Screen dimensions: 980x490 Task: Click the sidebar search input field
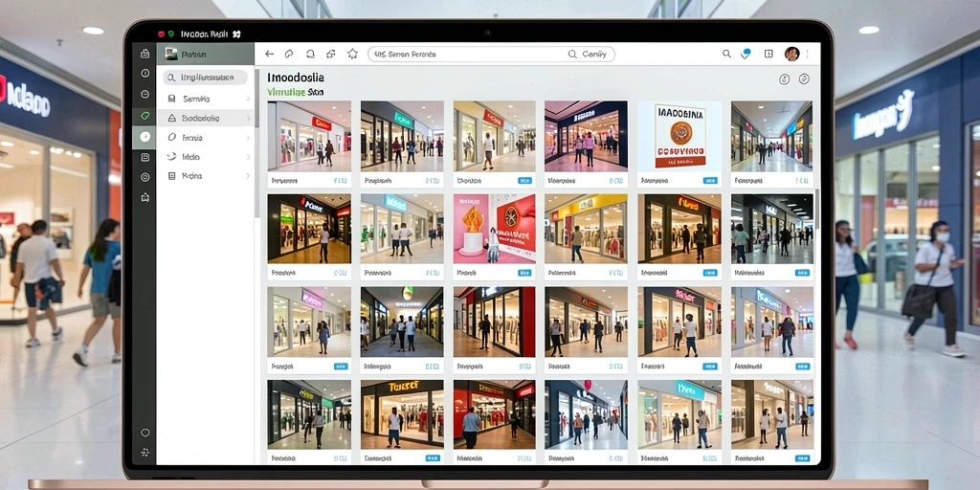(x=205, y=78)
